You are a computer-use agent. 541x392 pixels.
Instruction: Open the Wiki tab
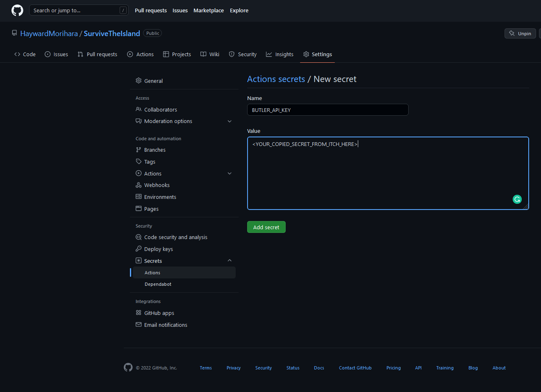coord(210,54)
